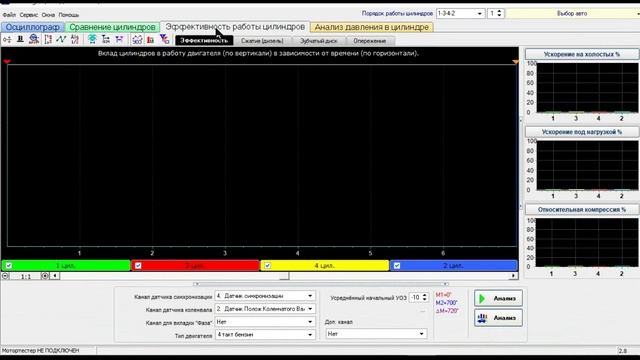Select the Эффективность работы цилиндров tab

coord(235,27)
